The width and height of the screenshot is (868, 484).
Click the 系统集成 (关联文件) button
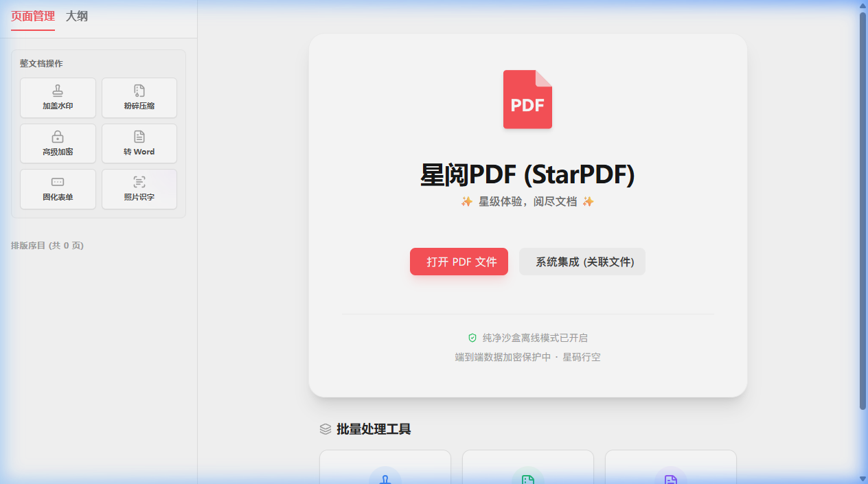[582, 262]
